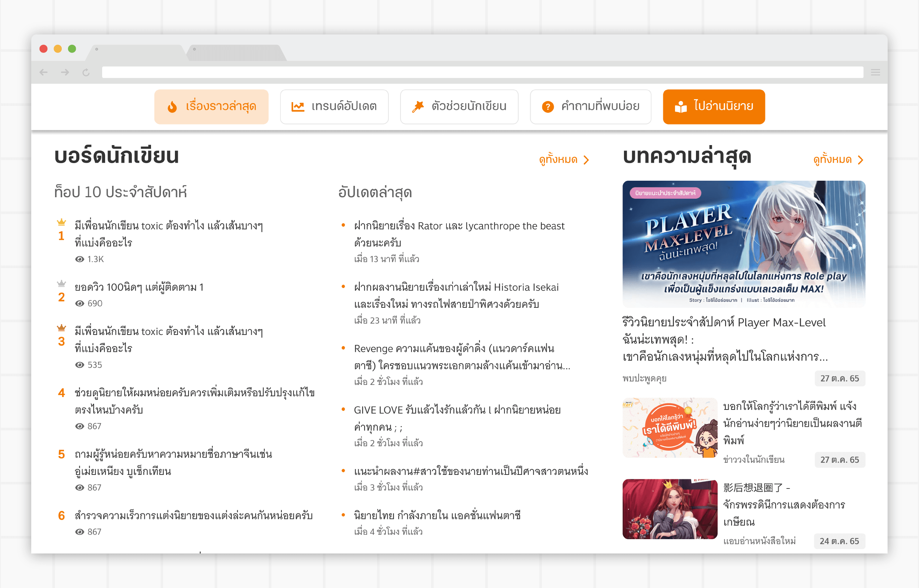Click the browser forward arrow
Viewport: 919px width, 588px height.
tap(65, 72)
